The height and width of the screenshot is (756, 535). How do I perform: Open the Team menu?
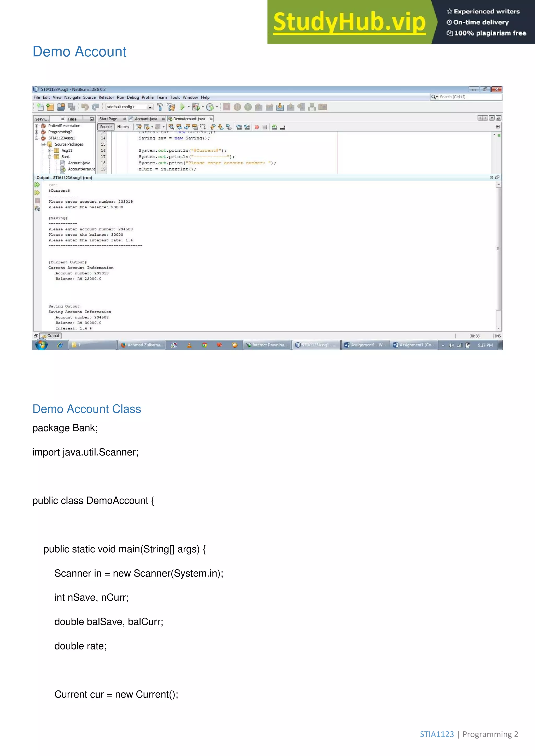161,97
